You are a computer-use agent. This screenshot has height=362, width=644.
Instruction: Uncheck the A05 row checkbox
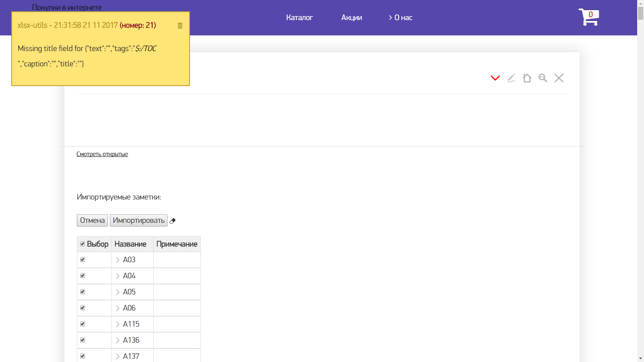click(83, 292)
